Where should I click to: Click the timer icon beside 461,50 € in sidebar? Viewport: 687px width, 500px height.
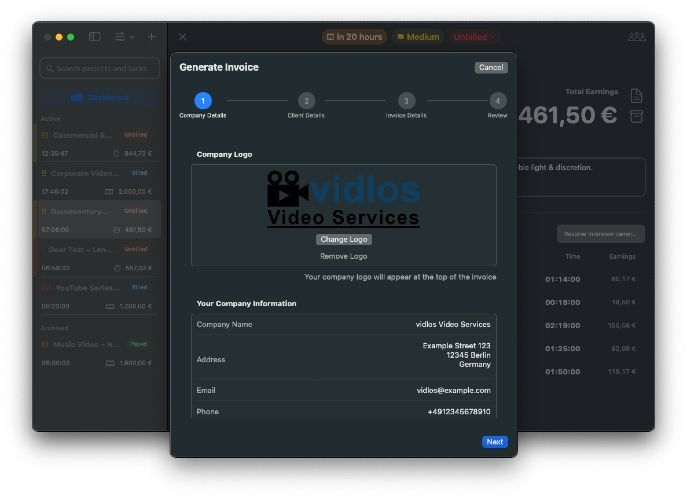click(x=117, y=230)
